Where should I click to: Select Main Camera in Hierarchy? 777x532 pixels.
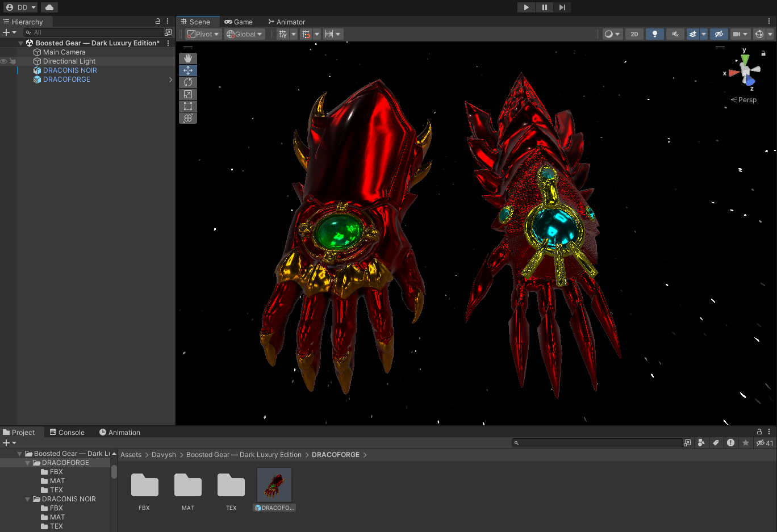(x=64, y=52)
